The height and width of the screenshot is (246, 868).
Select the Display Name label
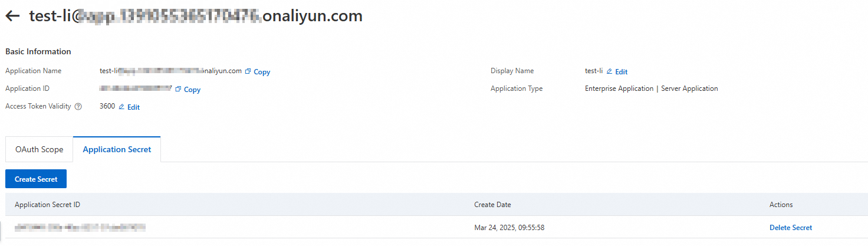tap(512, 71)
